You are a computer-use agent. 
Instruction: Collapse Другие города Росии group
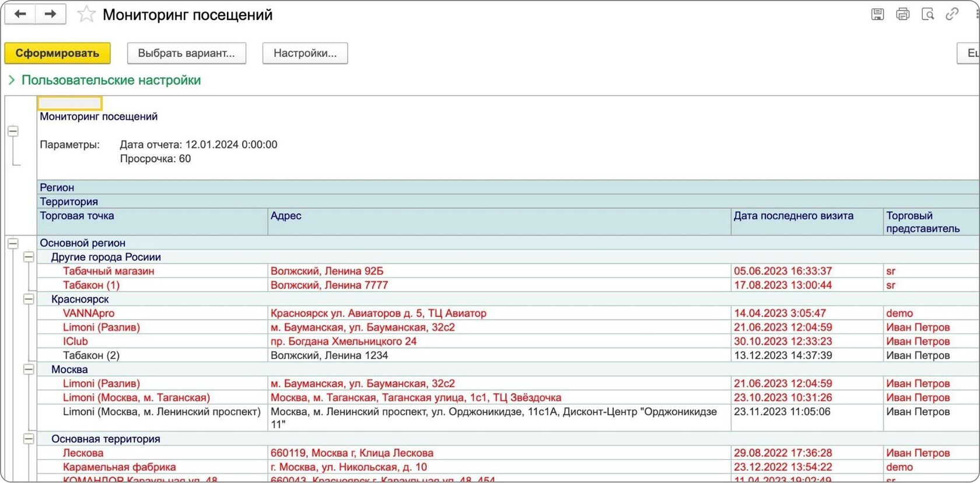29,257
